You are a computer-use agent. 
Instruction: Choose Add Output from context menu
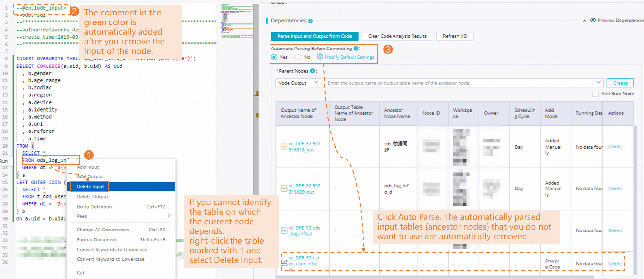[90, 176]
